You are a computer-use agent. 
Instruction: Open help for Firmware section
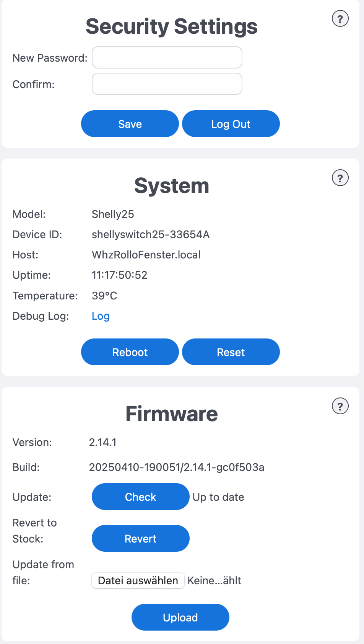340,406
